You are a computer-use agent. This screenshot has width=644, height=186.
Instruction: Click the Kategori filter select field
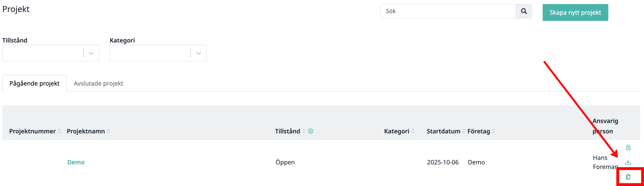point(158,53)
